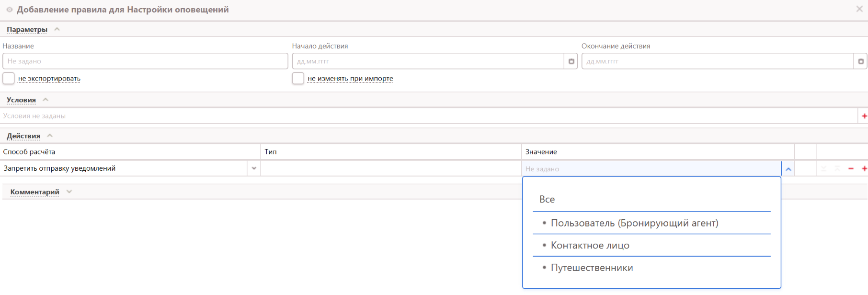Click the move-down arrow icon in action row
Viewport: 868px width, 295px height.
[x=823, y=169]
